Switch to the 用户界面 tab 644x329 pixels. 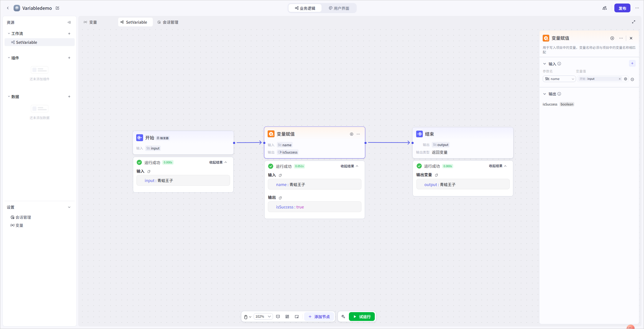pyautogui.click(x=339, y=8)
